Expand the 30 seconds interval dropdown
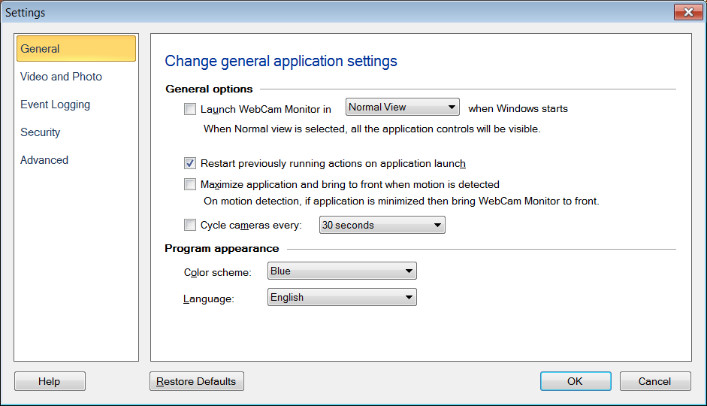This screenshot has width=707, height=406. [x=381, y=225]
